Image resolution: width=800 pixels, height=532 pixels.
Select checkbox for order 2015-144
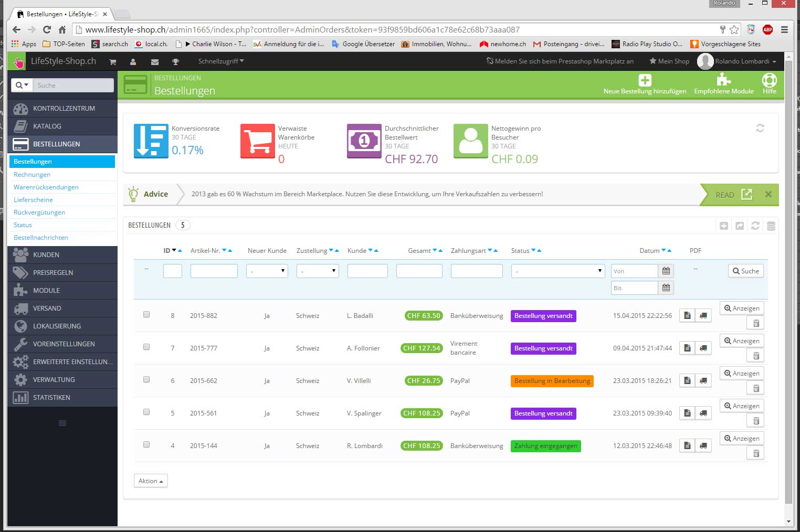point(146,444)
